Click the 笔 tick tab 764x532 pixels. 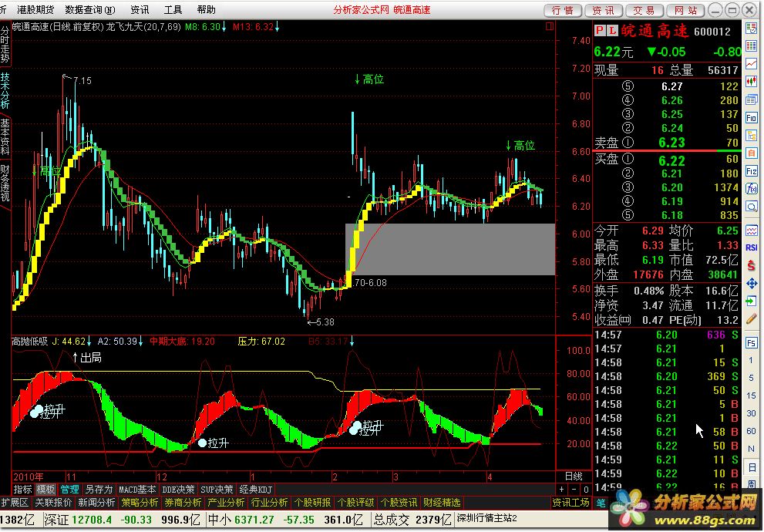point(601,502)
